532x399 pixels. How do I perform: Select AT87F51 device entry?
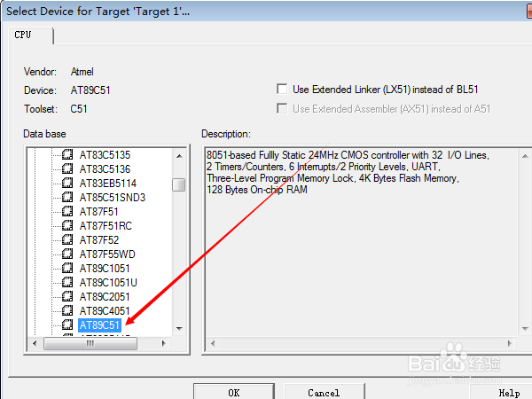click(98, 212)
